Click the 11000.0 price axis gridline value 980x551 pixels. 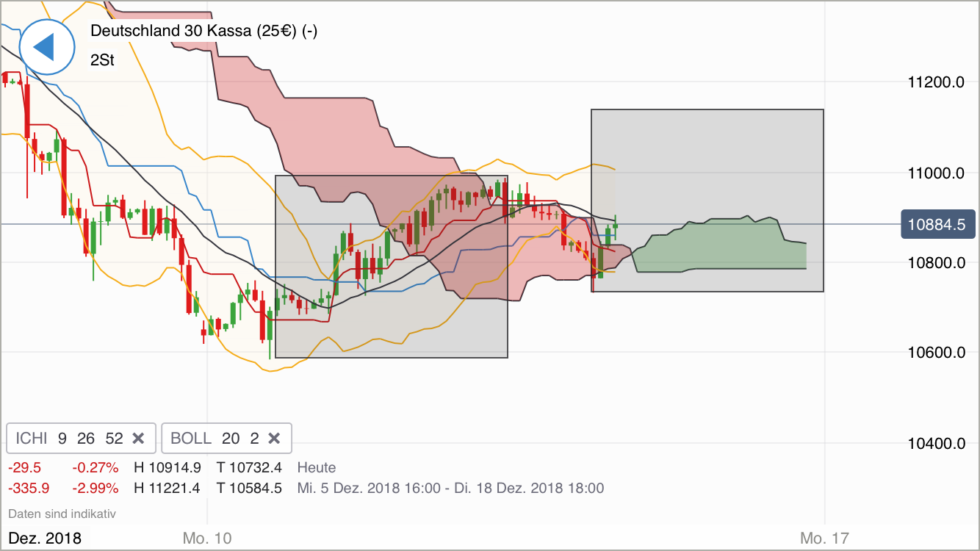(x=936, y=173)
